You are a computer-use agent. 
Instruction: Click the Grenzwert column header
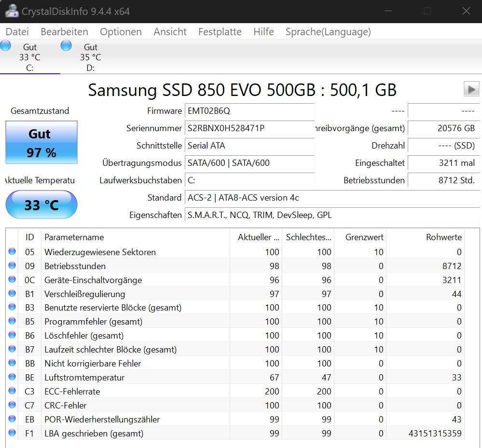pos(360,237)
